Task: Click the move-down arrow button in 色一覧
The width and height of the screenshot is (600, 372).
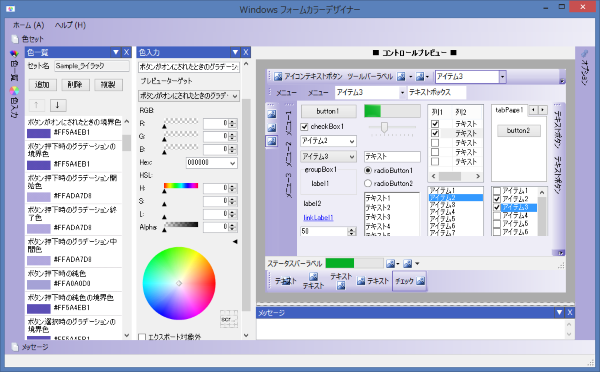Action: (58, 105)
